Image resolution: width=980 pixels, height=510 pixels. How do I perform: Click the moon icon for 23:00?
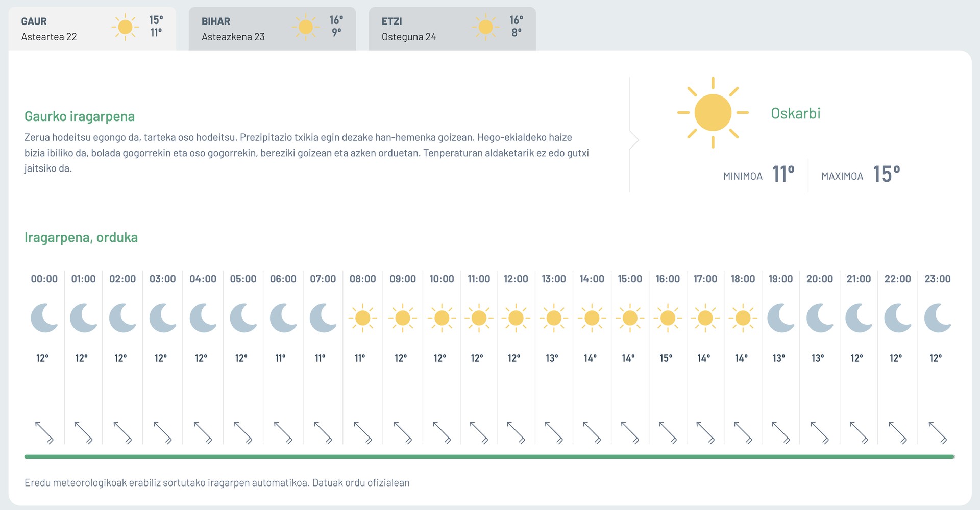[x=938, y=318]
